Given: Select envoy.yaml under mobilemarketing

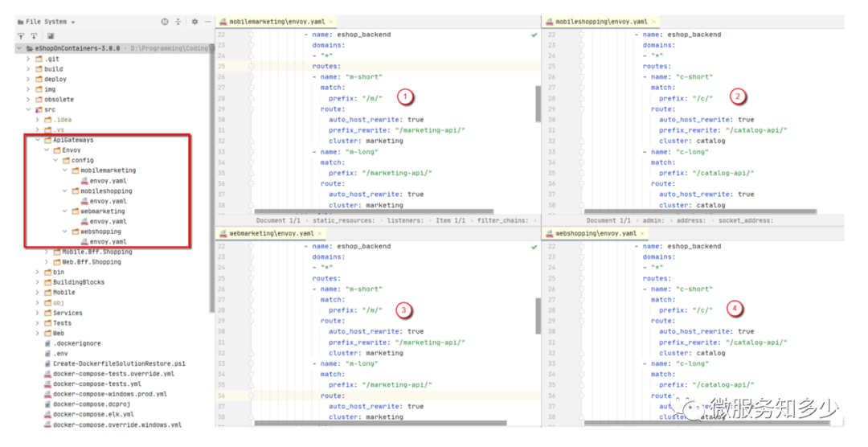Looking at the screenshot, I should click(108, 181).
